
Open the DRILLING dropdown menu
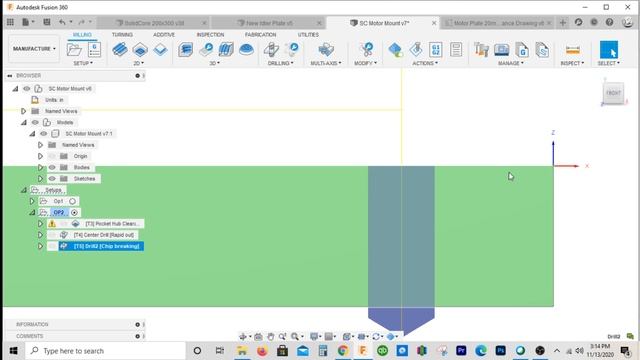280,63
